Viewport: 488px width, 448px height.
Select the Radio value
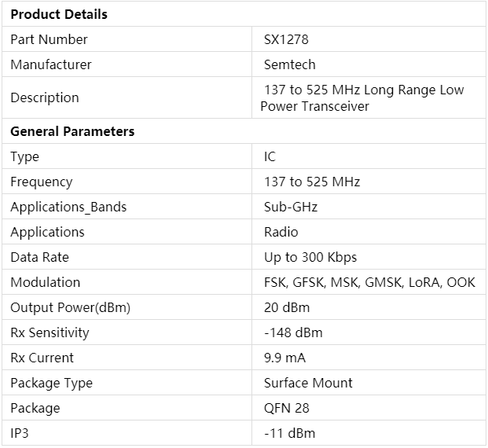tap(281, 232)
